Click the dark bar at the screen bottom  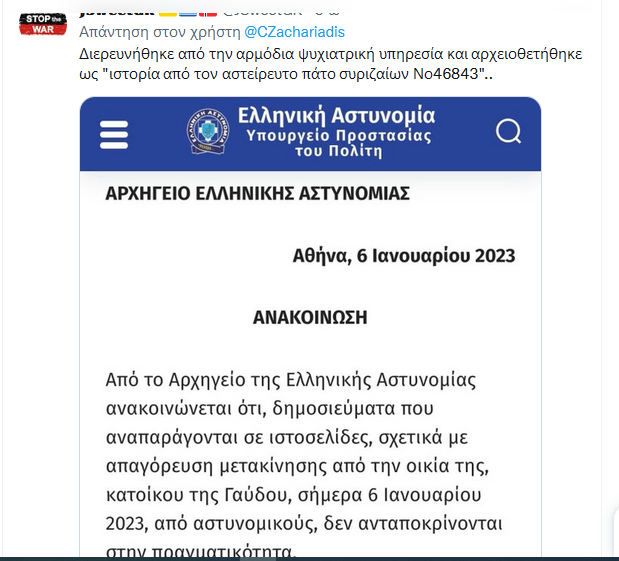310,559
